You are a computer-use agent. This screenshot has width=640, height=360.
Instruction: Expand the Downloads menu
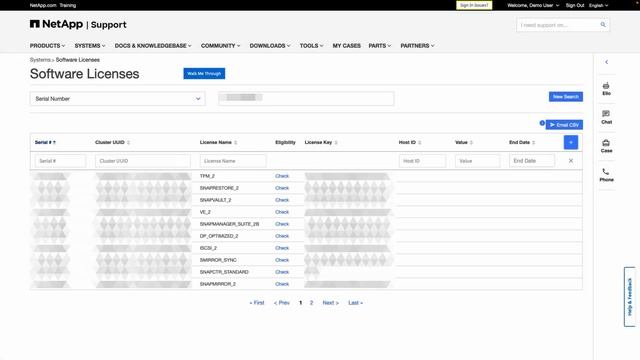(x=270, y=46)
